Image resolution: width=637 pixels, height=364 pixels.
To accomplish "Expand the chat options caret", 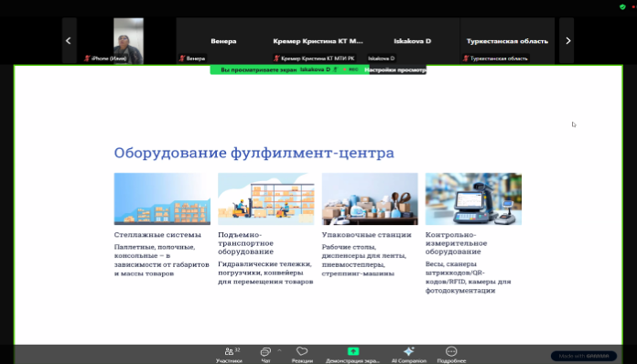I will pos(279,350).
